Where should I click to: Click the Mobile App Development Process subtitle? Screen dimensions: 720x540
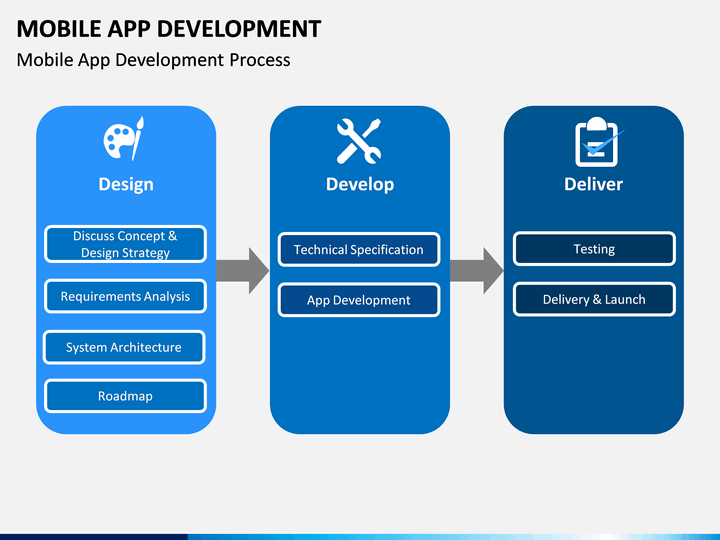click(x=153, y=60)
